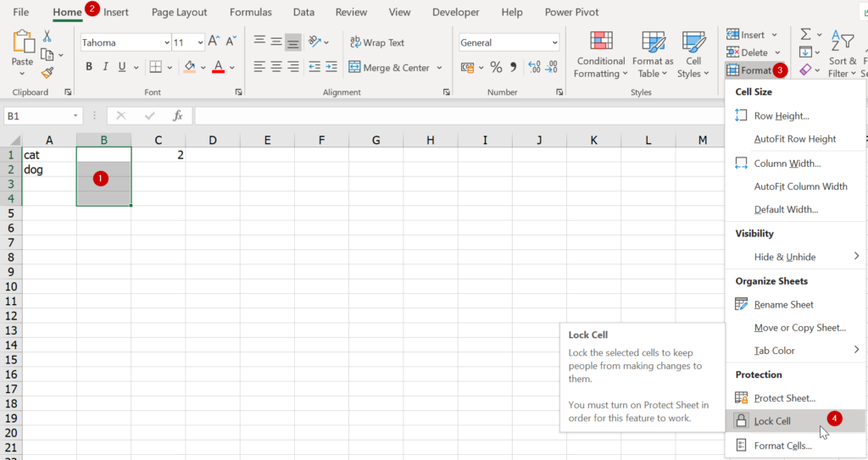868x460 pixels.
Task: Toggle underline formatting
Action: click(x=122, y=67)
